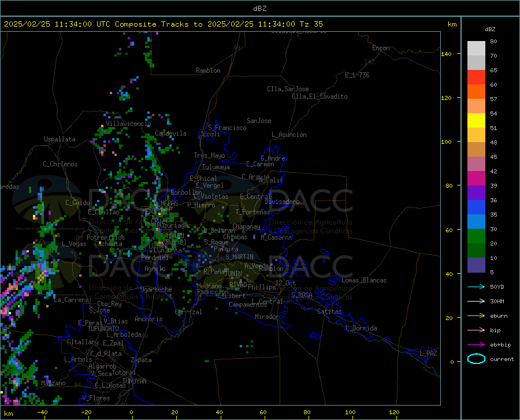Click the '50YD' legend label

click(497, 287)
